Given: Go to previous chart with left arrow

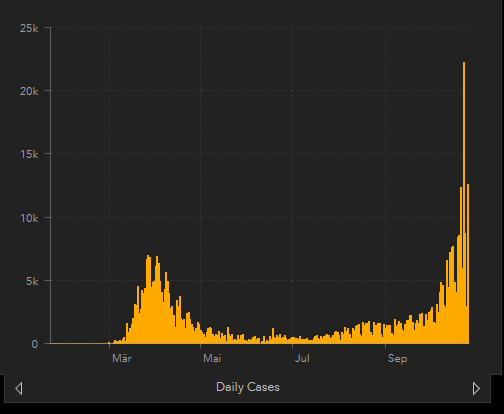Looking at the screenshot, I should (x=19, y=388).
